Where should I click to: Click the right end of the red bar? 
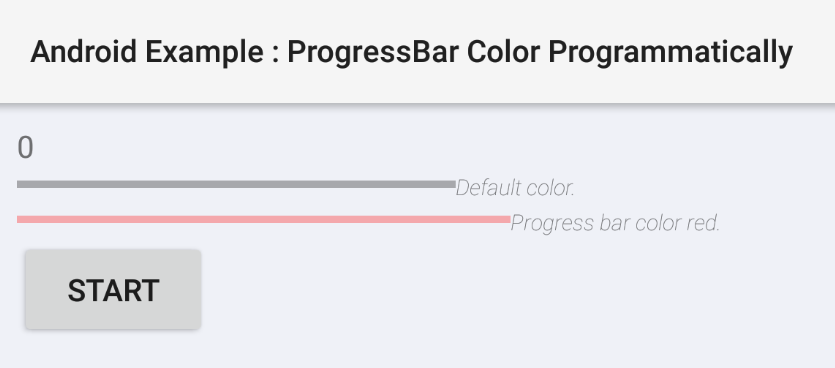click(x=506, y=219)
